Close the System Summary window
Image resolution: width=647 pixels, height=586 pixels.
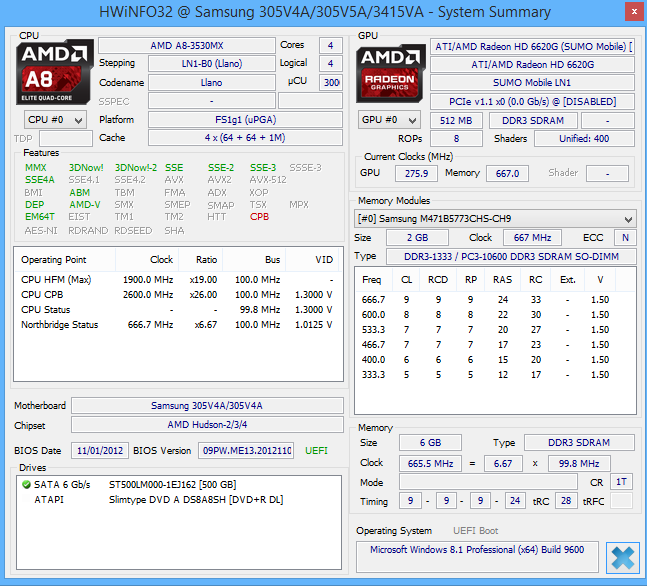634,12
